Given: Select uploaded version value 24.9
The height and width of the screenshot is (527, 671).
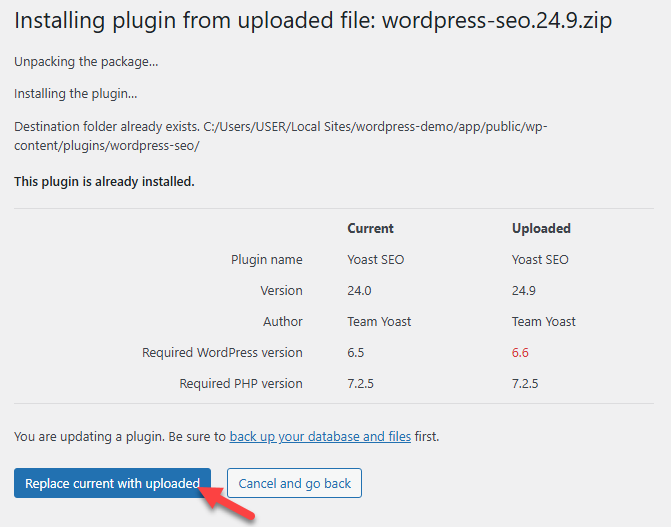Looking at the screenshot, I should click(x=524, y=291).
